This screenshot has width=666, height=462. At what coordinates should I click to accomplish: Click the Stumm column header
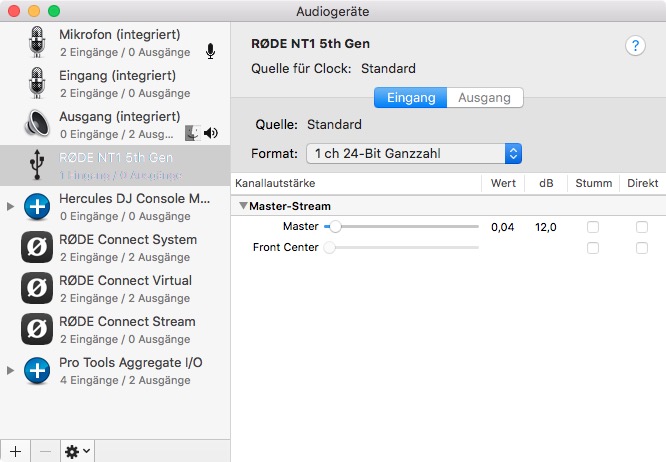click(593, 183)
